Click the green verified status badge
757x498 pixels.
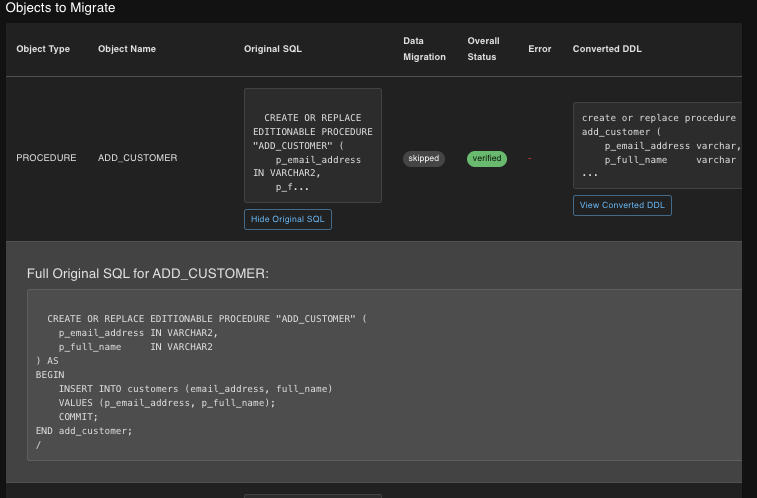(x=487, y=158)
